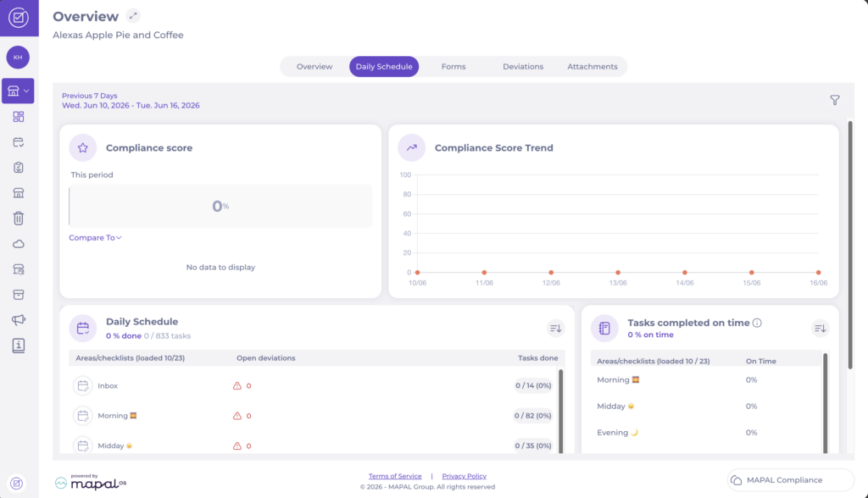Click the clipboard checklist sidebar icon

19,167
